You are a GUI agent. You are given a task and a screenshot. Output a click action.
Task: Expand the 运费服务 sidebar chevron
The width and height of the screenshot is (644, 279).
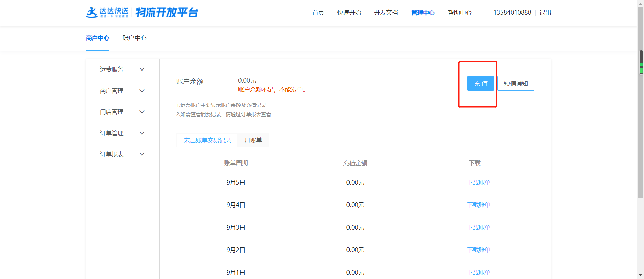pos(142,69)
